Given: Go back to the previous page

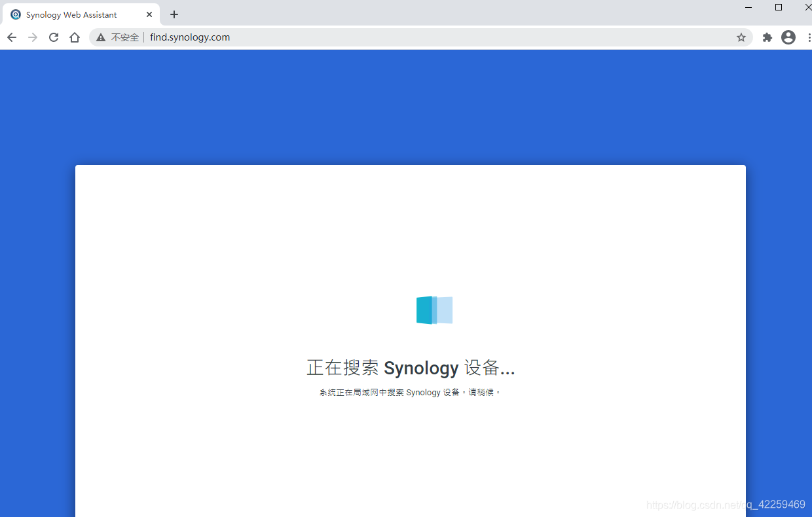Looking at the screenshot, I should (x=12, y=37).
